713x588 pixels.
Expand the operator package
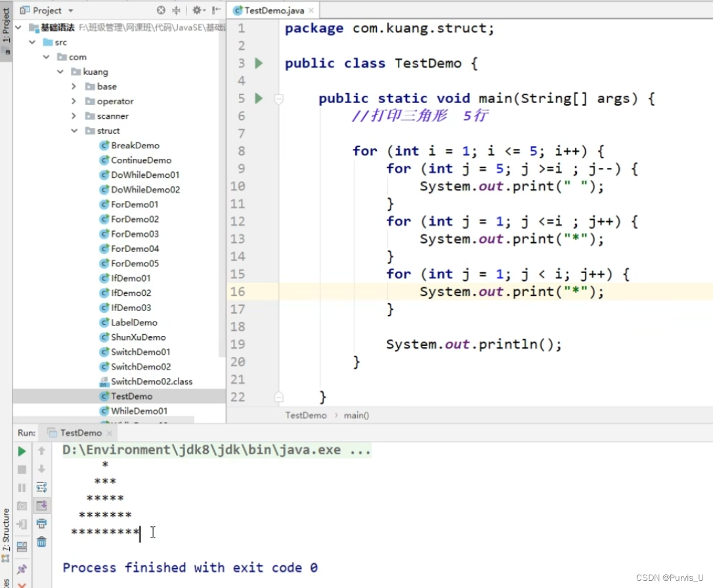coord(74,101)
